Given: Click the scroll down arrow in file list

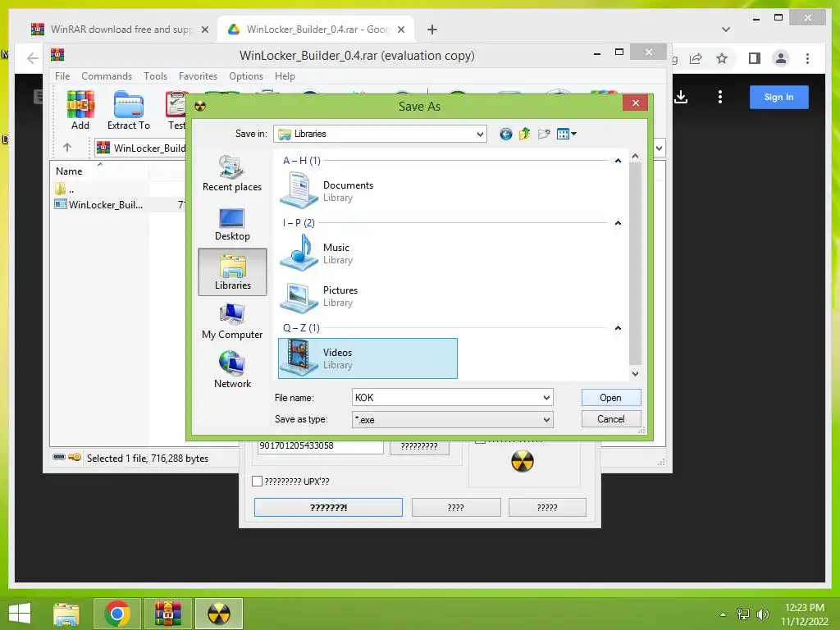Looking at the screenshot, I should (x=635, y=373).
